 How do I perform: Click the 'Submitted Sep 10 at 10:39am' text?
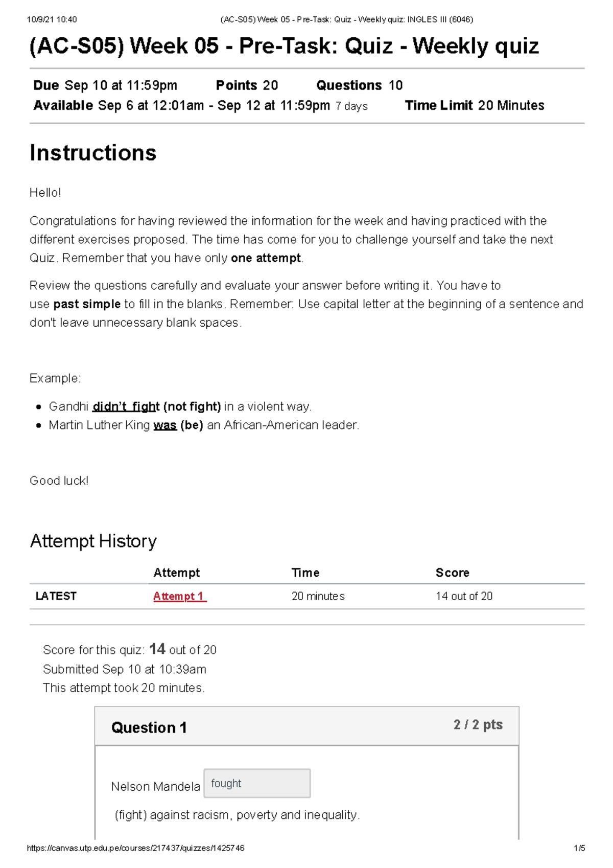tap(124, 669)
